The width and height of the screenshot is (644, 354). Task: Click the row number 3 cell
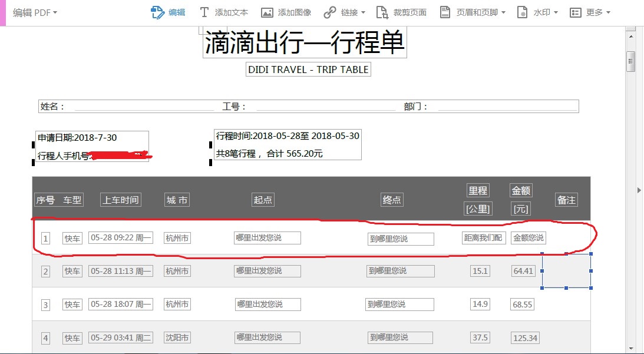[x=45, y=305]
